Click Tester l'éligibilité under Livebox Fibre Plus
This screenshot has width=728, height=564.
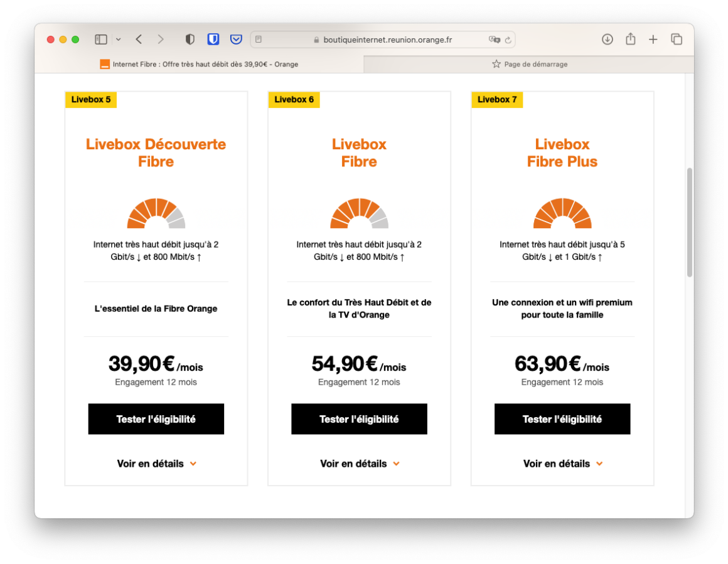point(562,418)
